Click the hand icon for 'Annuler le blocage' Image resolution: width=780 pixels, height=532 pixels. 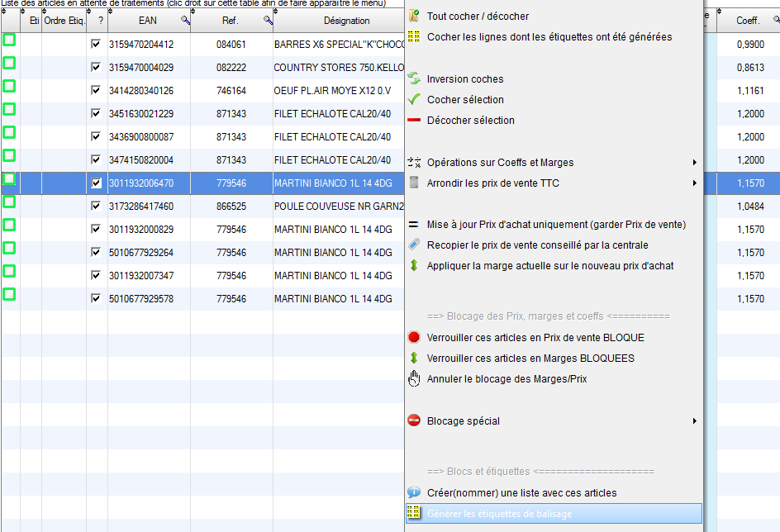coord(414,378)
